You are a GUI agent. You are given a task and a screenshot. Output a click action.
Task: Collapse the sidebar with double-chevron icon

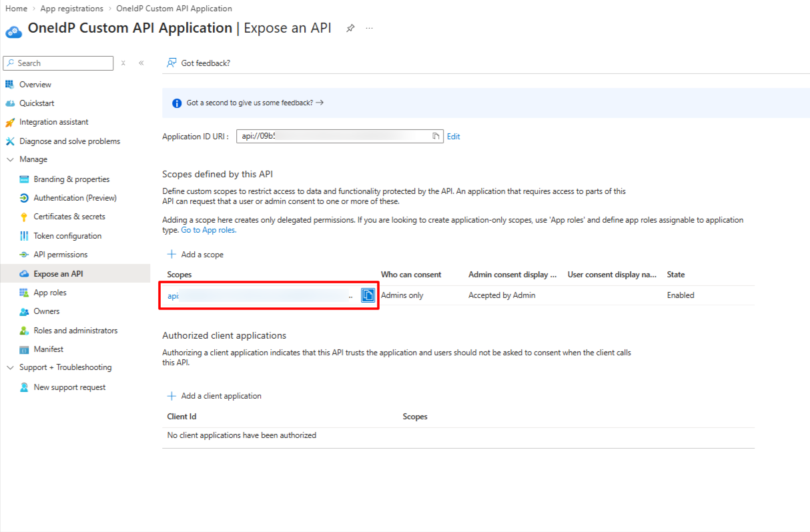(141, 63)
